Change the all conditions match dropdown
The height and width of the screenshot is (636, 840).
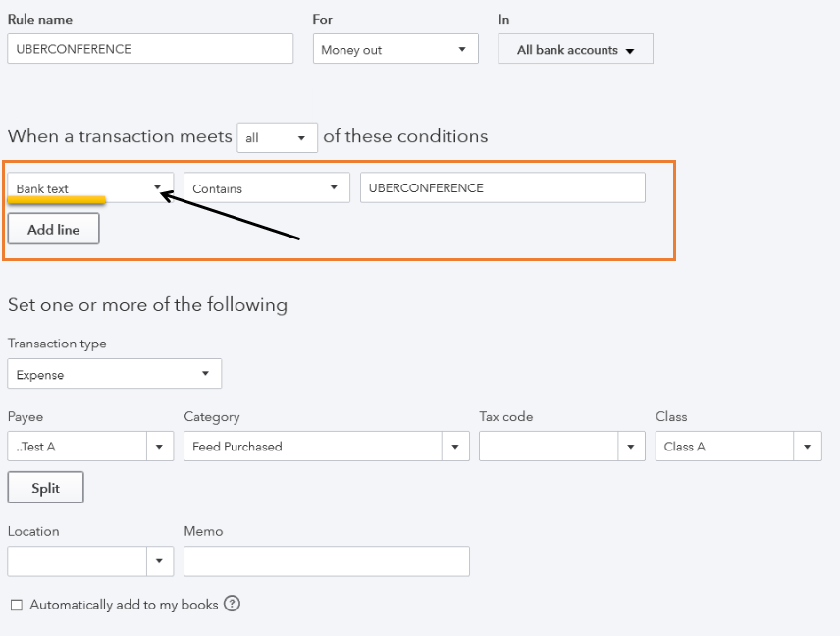tap(278, 138)
